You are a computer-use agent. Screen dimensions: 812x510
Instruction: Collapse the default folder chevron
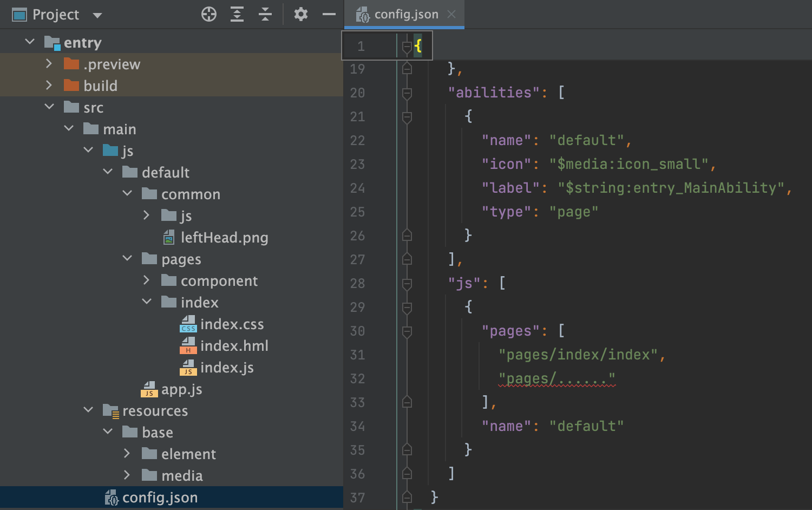tap(108, 172)
